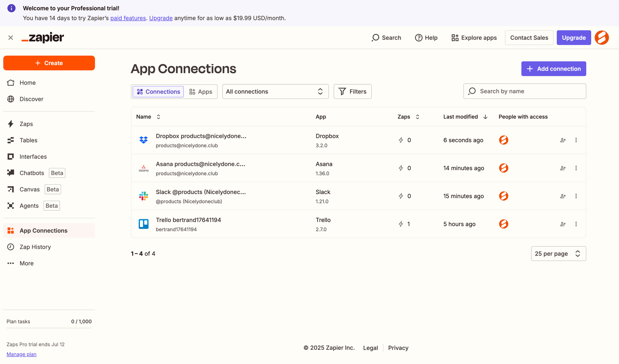
Task: Open 'Slack @products (Nicelydonec...' connection name
Action: coord(201,192)
